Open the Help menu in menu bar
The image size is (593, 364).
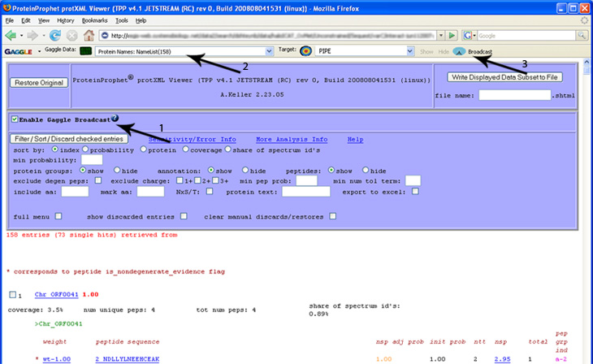[x=141, y=20]
